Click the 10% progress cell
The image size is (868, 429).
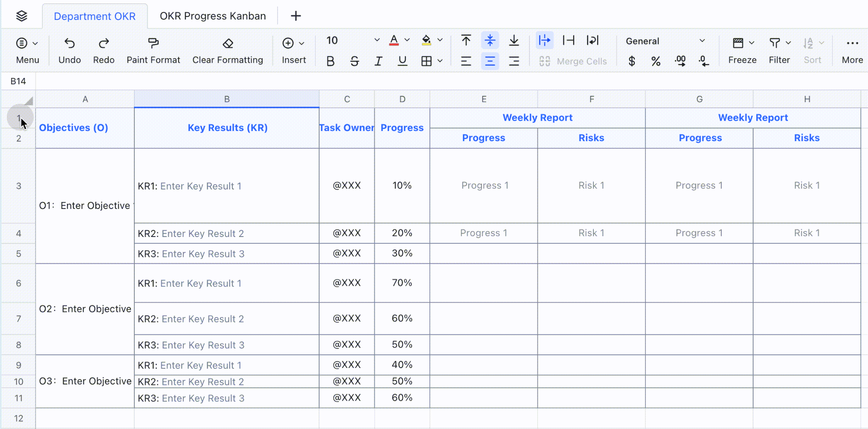tap(402, 186)
